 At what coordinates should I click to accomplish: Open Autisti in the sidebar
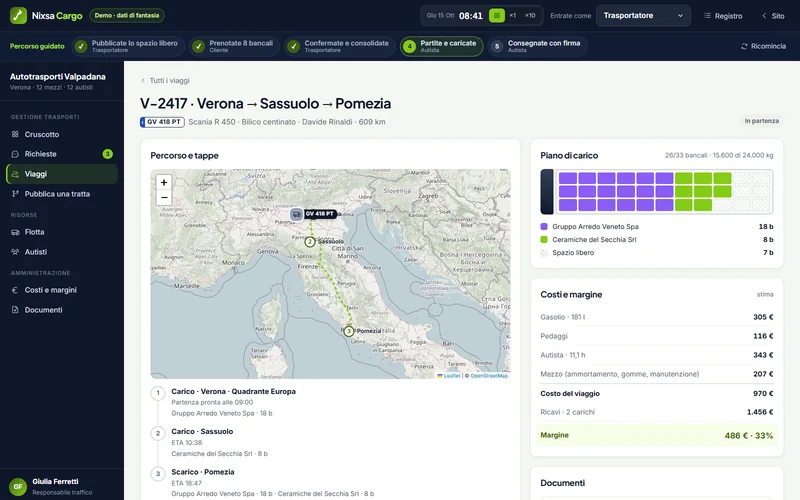[x=62, y=252]
